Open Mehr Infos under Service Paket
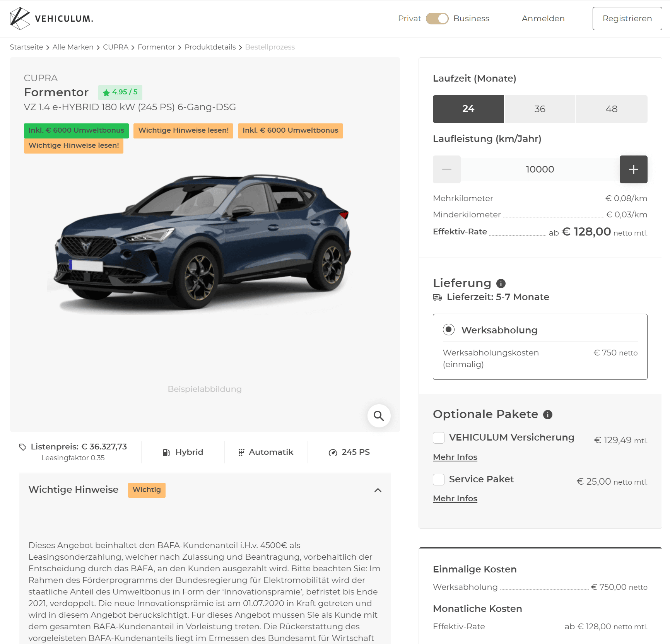Screen dimensions: 670x644 click(455, 499)
